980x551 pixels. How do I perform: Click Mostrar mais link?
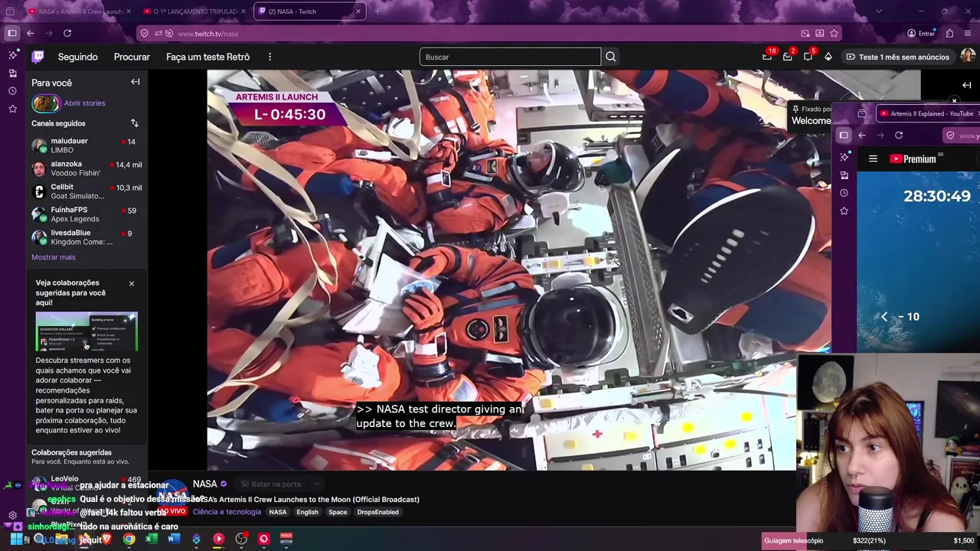click(x=54, y=257)
